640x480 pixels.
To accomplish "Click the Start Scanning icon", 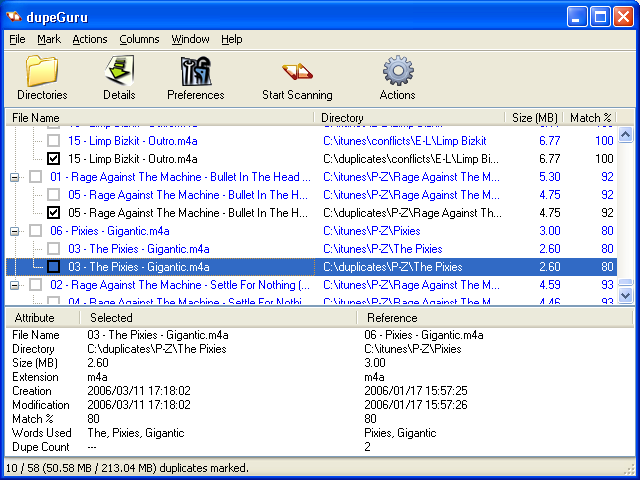I will click(x=297, y=71).
